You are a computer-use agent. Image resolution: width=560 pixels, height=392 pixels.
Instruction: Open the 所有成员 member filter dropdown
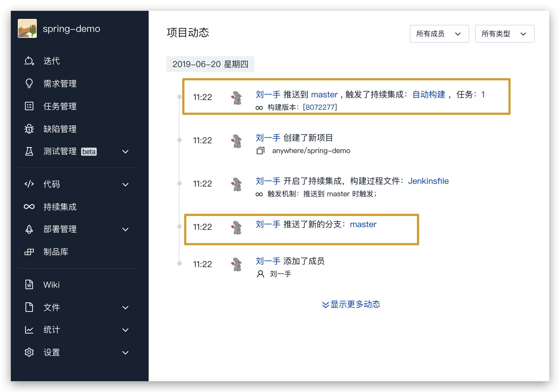coord(439,34)
